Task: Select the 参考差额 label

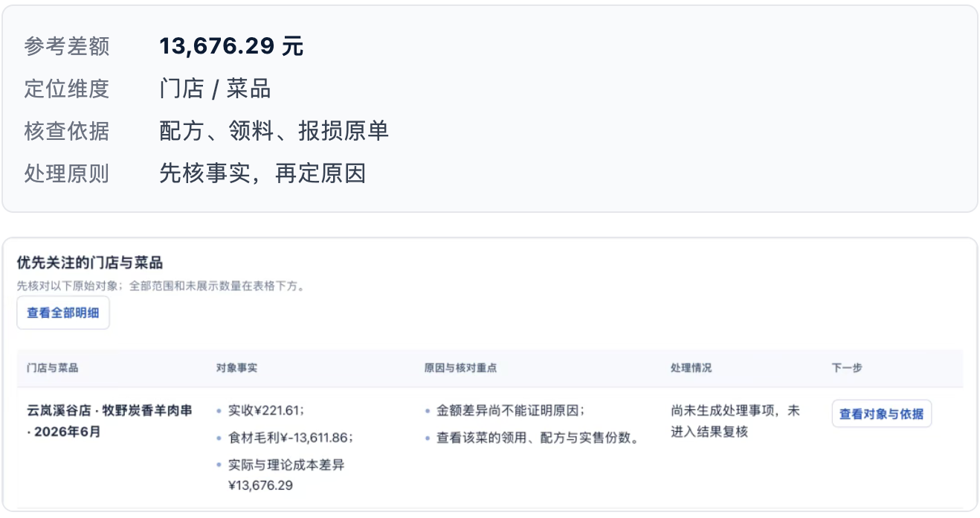Action: click(x=67, y=46)
